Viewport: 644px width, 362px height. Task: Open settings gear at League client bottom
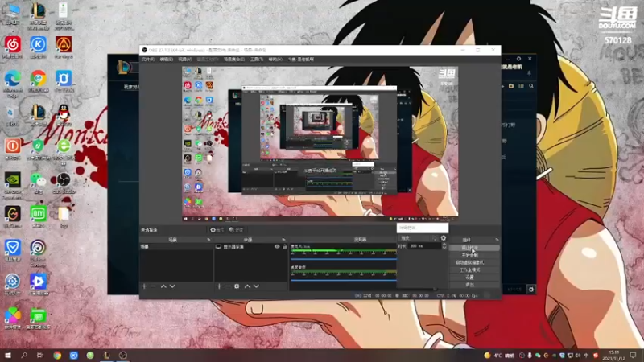coord(531,290)
